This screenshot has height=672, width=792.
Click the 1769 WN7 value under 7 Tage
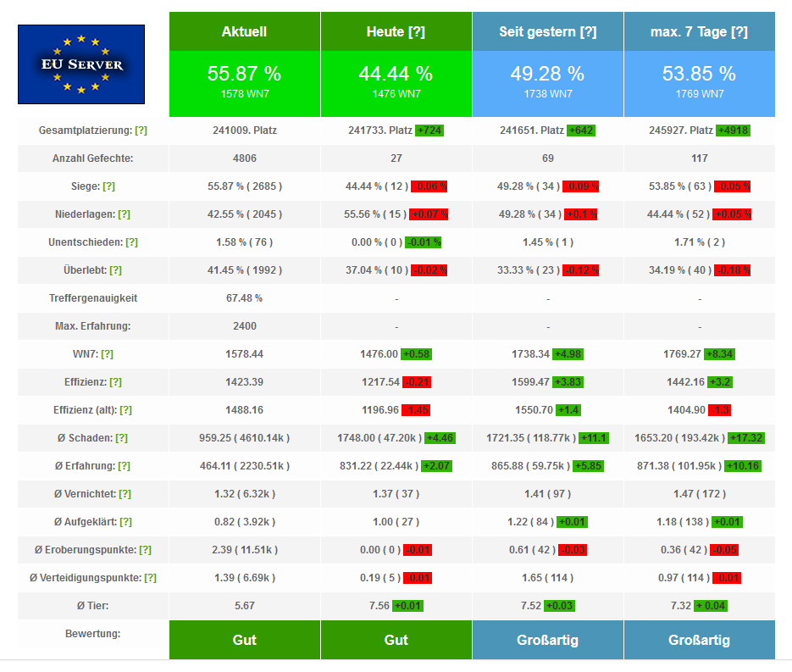[x=700, y=94]
